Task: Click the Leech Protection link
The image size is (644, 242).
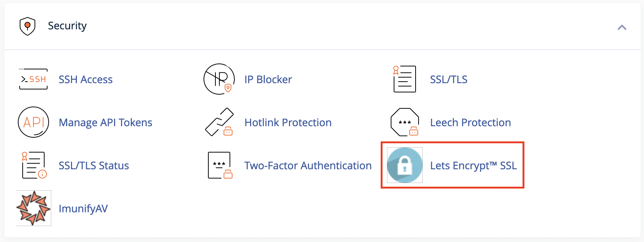Action: coord(471,122)
